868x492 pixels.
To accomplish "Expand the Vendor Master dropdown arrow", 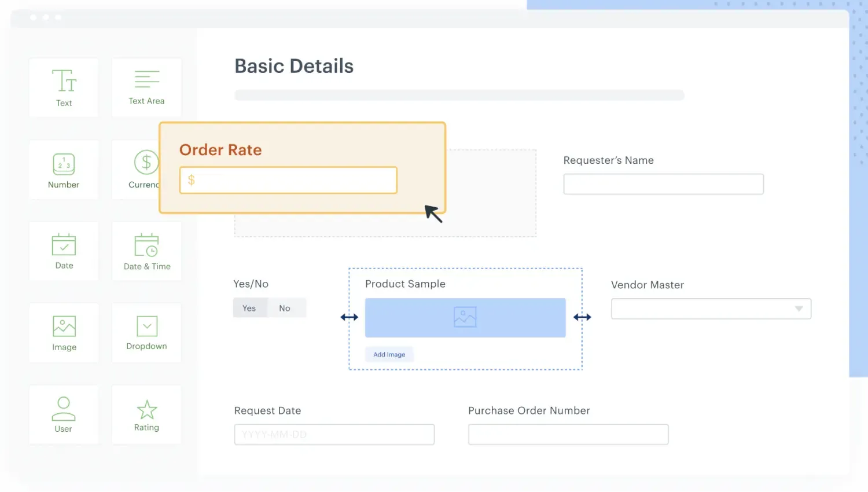I will (799, 309).
